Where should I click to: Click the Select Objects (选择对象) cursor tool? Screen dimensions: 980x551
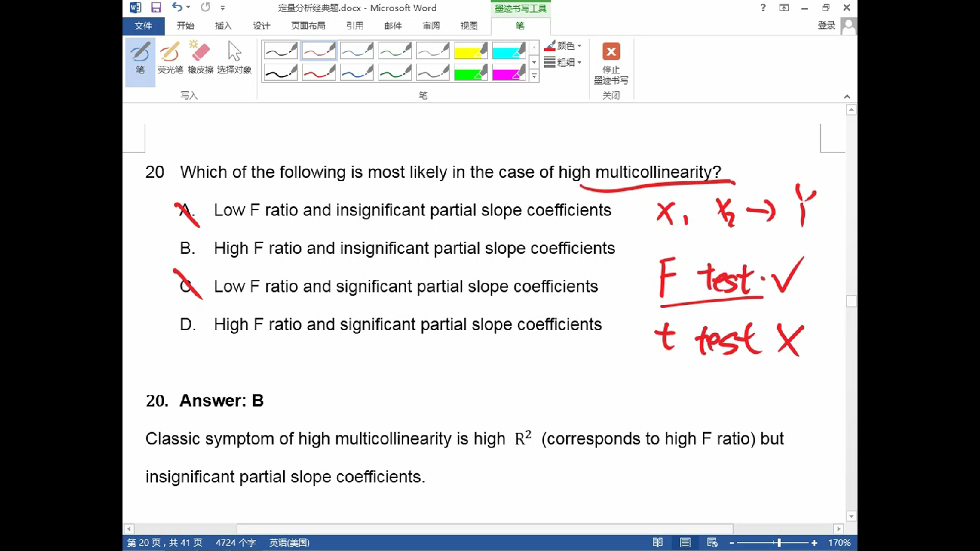pos(234,58)
